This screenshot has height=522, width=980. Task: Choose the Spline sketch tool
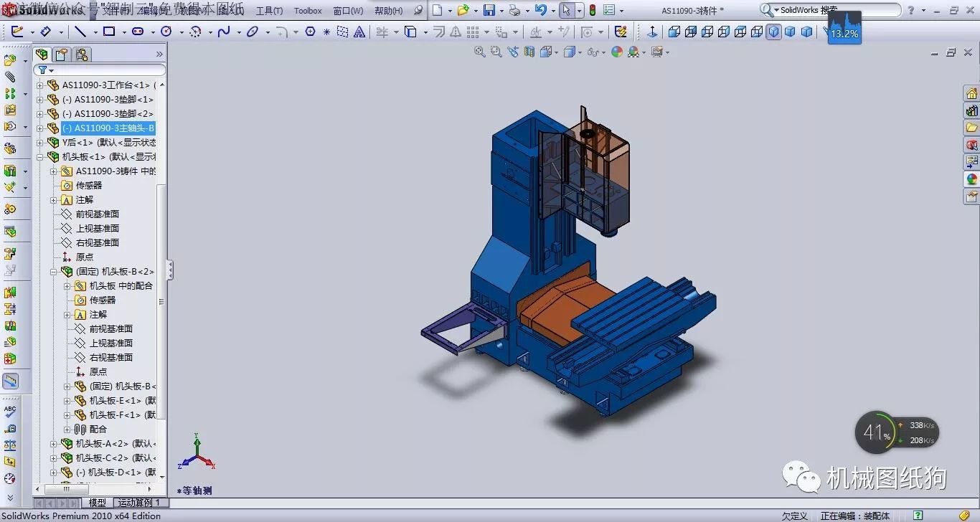coord(224,32)
